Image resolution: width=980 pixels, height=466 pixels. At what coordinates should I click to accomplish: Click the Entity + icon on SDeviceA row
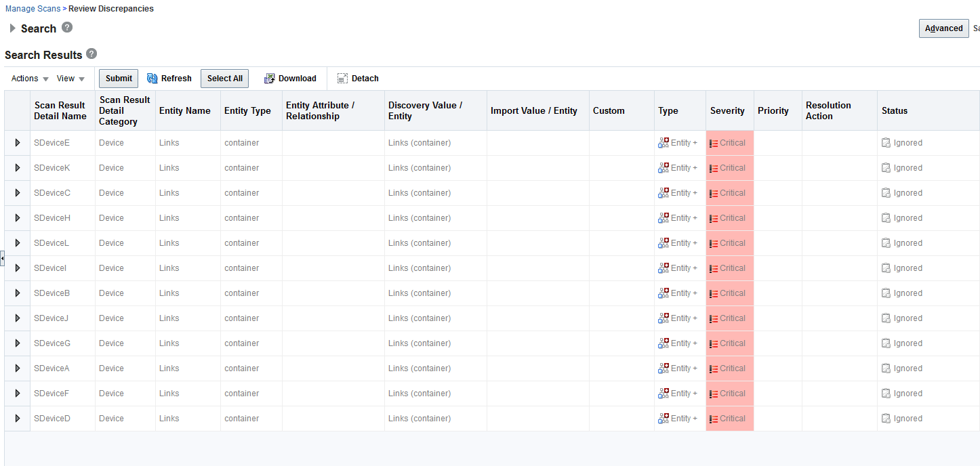(x=663, y=368)
